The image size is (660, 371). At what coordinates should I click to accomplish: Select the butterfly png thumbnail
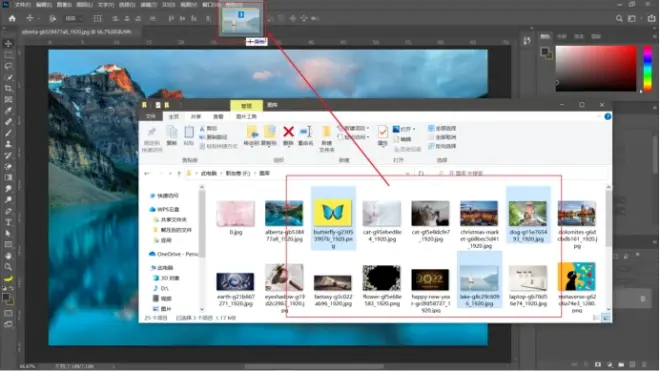(333, 213)
